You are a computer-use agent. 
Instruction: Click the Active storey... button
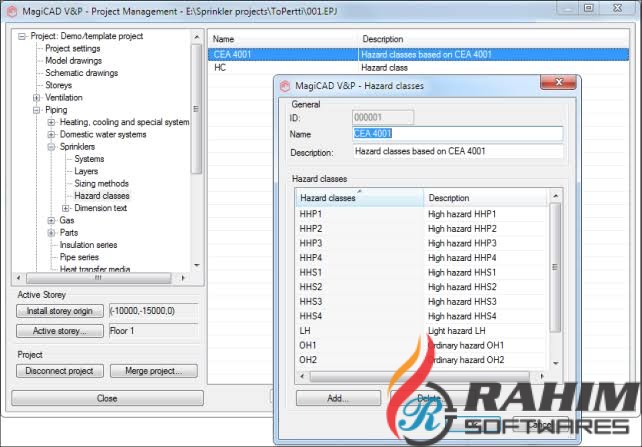(x=60, y=331)
